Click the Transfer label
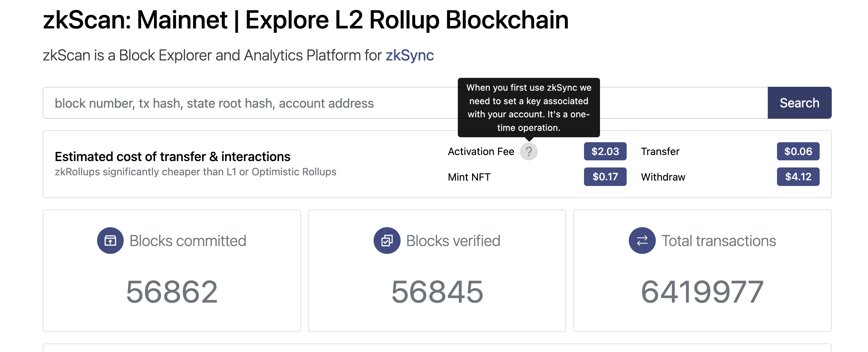 (660, 151)
